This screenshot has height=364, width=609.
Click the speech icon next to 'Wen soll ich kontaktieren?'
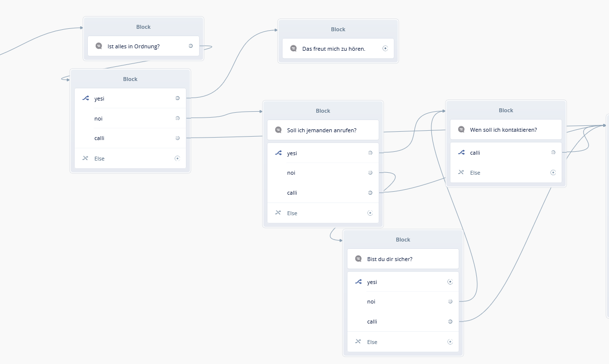[461, 129]
